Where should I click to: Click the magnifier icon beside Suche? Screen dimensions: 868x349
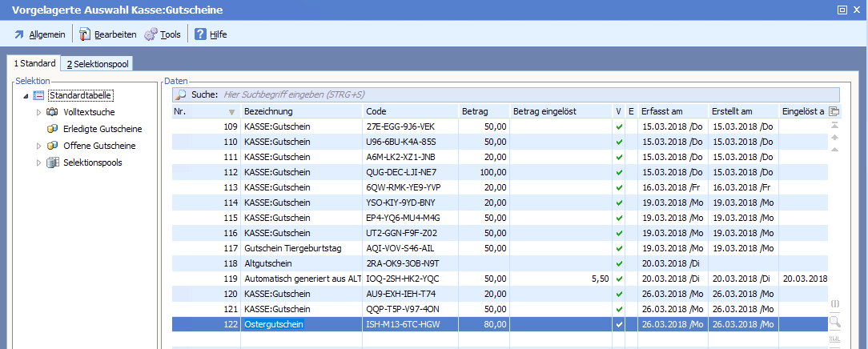pyautogui.click(x=181, y=94)
